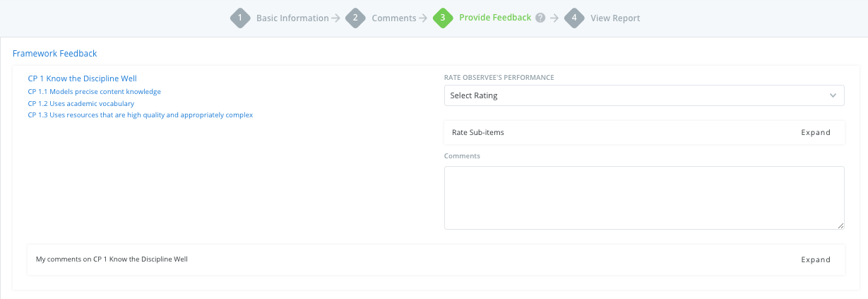Viewport: 868px width, 299px height.
Task: Open the Provide Feedback help question icon
Action: point(540,18)
